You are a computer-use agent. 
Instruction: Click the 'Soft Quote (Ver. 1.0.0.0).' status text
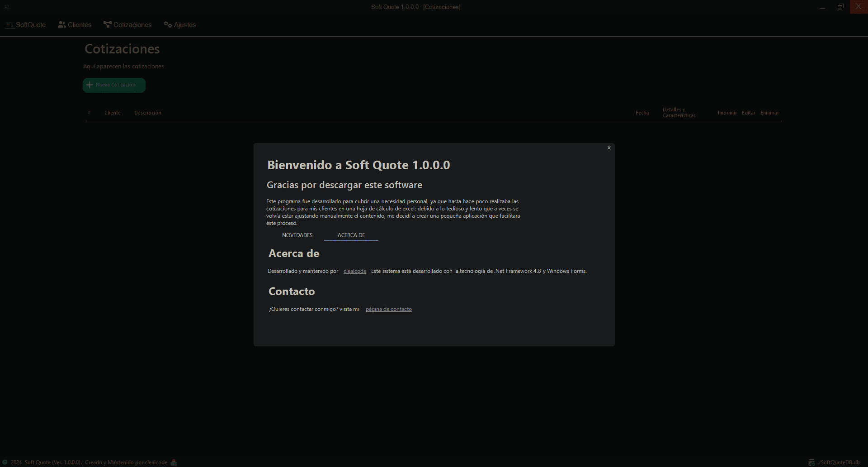click(53, 462)
